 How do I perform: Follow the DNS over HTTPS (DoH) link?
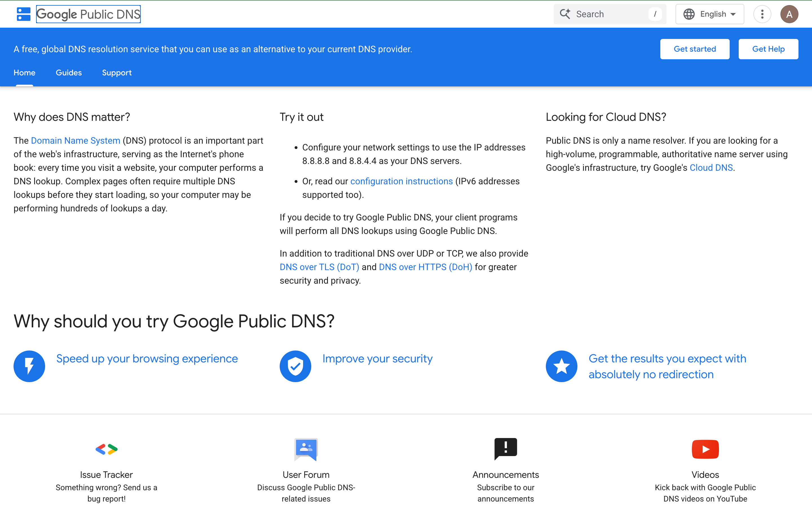click(x=425, y=267)
